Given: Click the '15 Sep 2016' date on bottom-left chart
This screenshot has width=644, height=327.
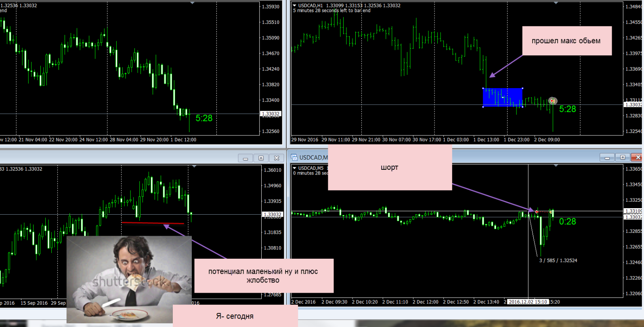Looking at the screenshot, I should 34,303.
